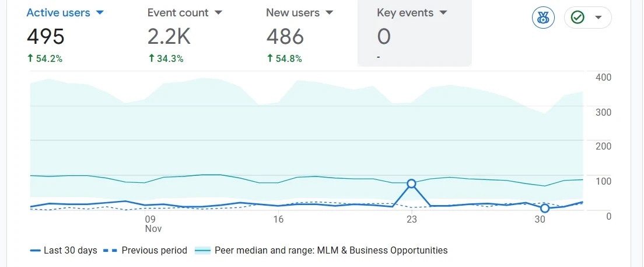This screenshot has height=267, width=644.
Task: Click the up arrow beside 54.8%
Action: pos(269,58)
